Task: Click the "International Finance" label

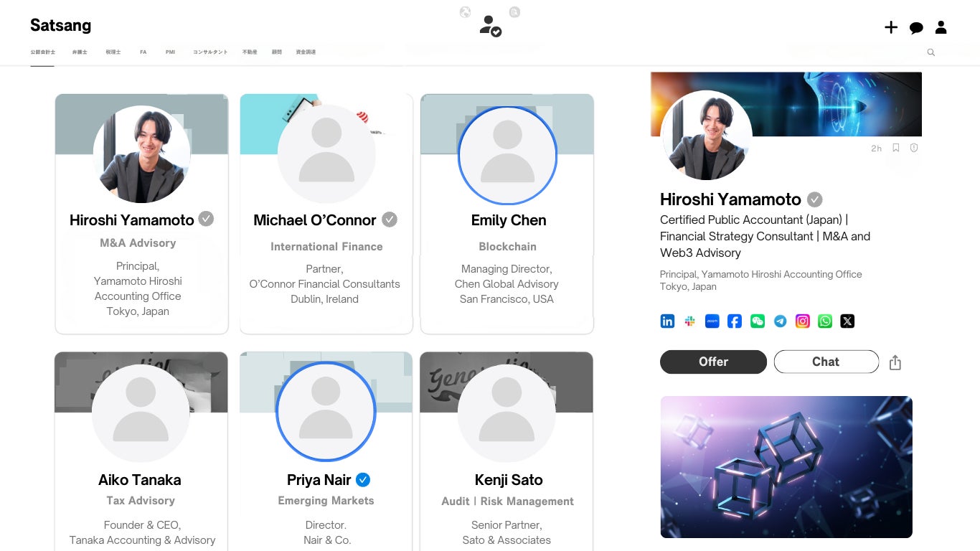Action: pyautogui.click(x=326, y=247)
